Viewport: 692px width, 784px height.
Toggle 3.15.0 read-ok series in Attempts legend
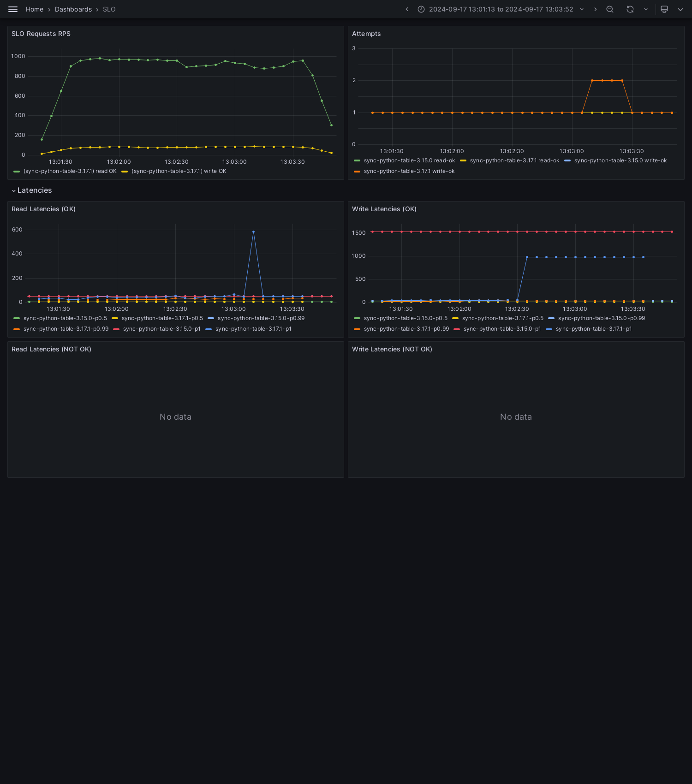click(409, 160)
